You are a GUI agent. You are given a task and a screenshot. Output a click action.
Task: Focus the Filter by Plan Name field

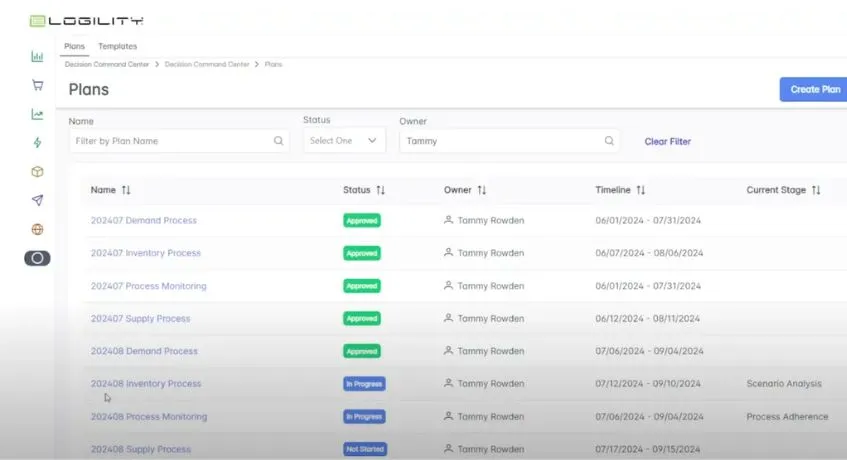(x=179, y=141)
